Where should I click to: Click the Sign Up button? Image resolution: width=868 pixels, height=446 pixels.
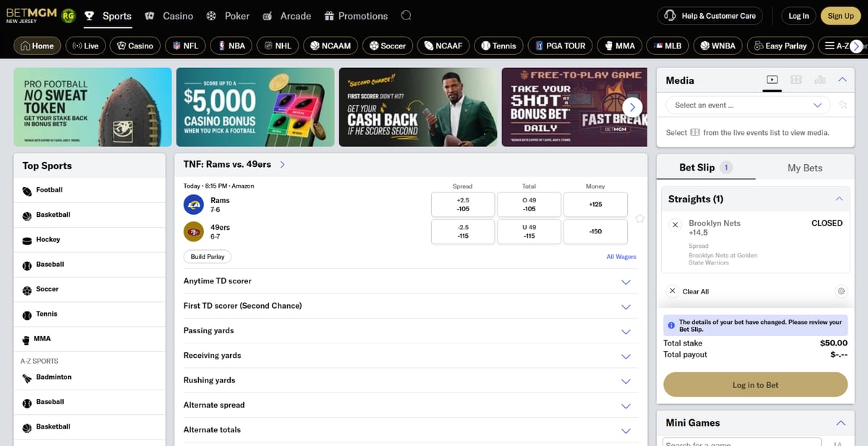pos(841,16)
